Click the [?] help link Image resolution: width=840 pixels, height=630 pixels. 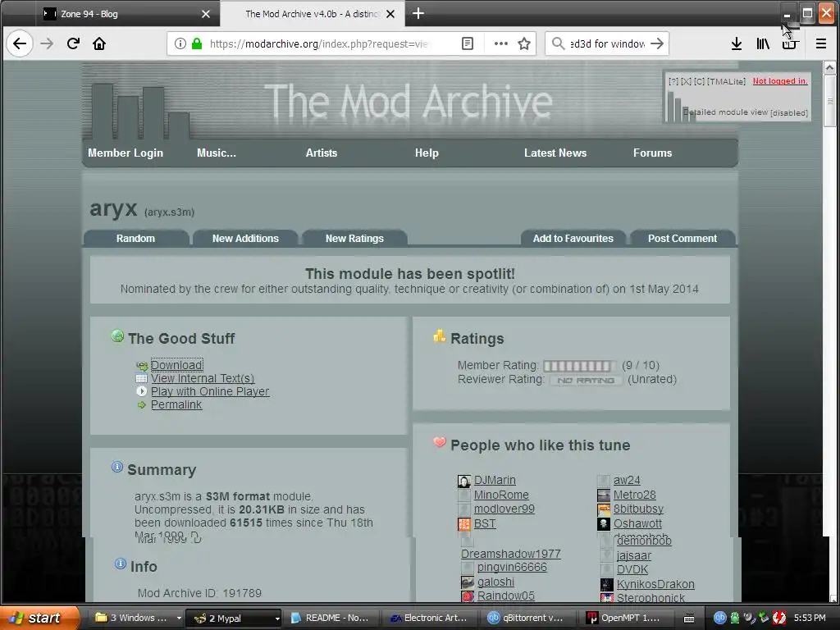[x=673, y=81]
